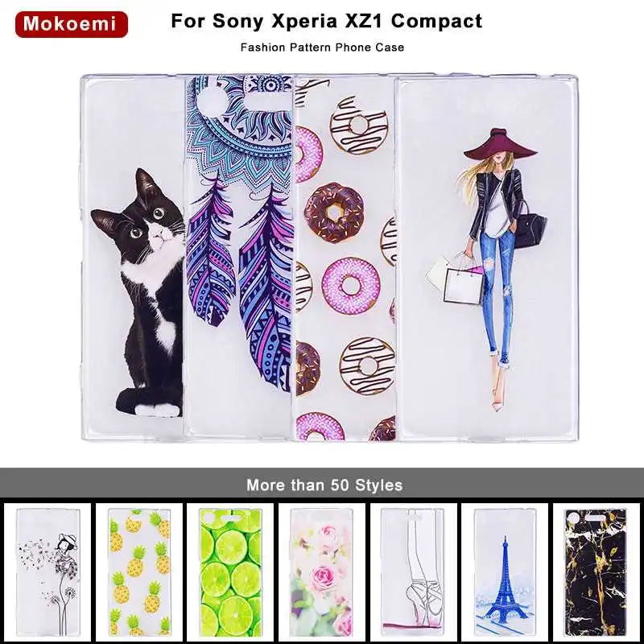Open the blue Eiffel Tower style thumbnail
644x644 pixels.
click(x=505, y=572)
